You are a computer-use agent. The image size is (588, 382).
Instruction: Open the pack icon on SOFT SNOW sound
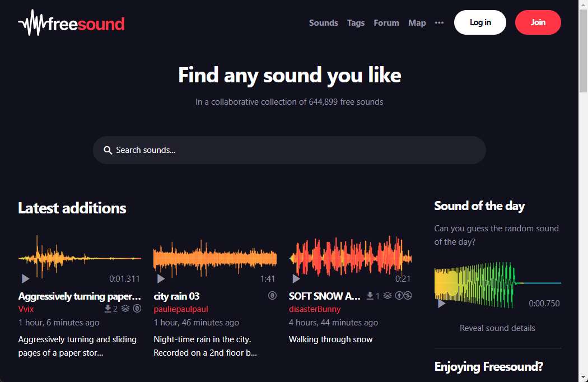[x=388, y=295]
